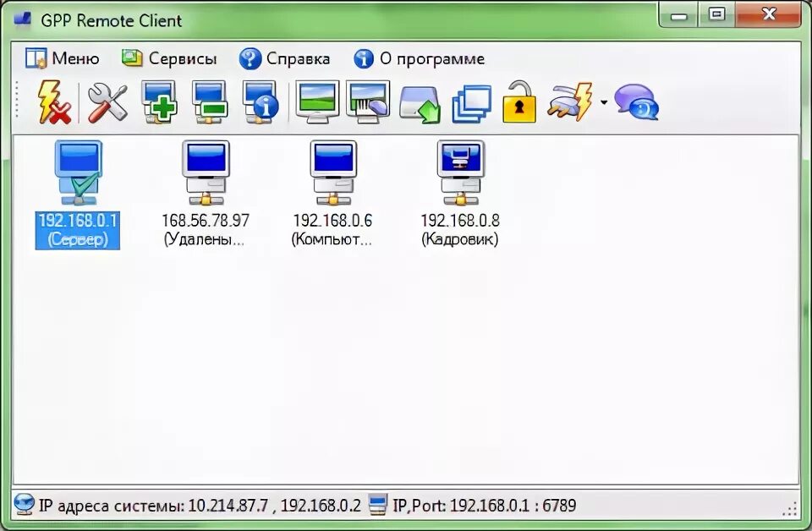Remove computer using green minus icon
Screen dimensions: 812x531
tap(209, 102)
